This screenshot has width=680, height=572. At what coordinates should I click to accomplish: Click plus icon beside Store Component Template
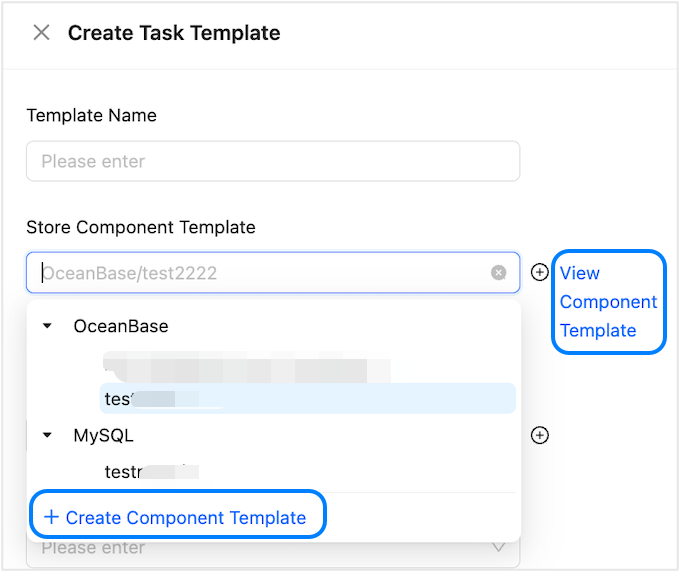click(x=540, y=272)
